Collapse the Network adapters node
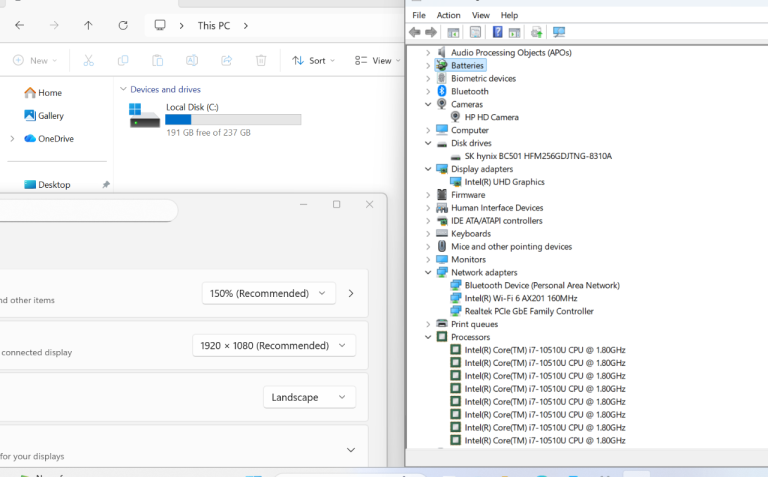Image resolution: width=768 pixels, height=477 pixels. (x=428, y=272)
